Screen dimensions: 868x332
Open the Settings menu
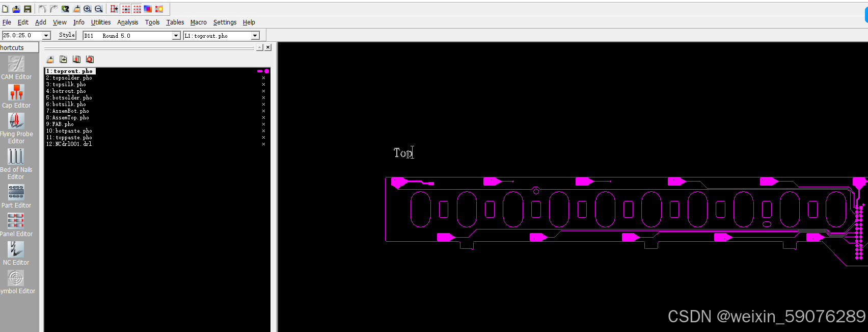[225, 22]
